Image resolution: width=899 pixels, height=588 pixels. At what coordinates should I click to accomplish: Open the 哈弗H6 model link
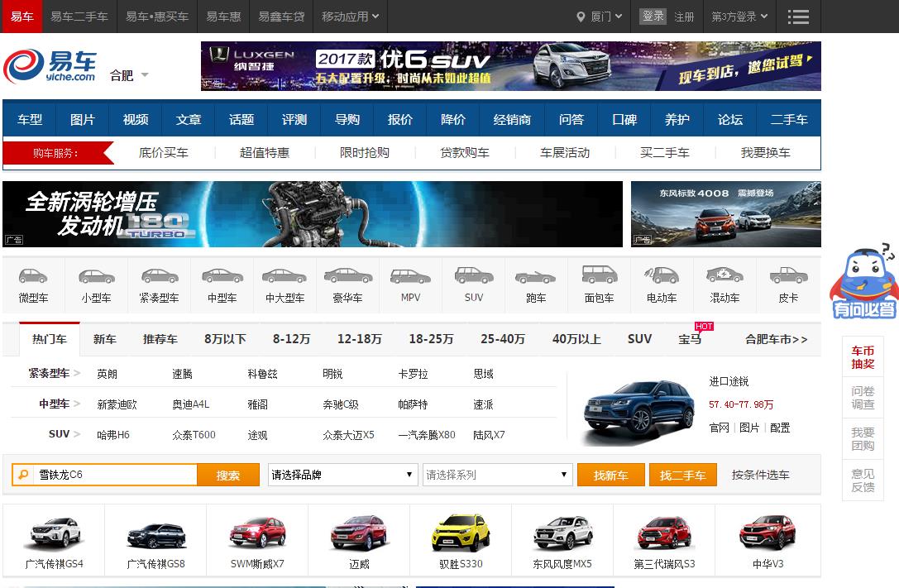click(x=113, y=435)
